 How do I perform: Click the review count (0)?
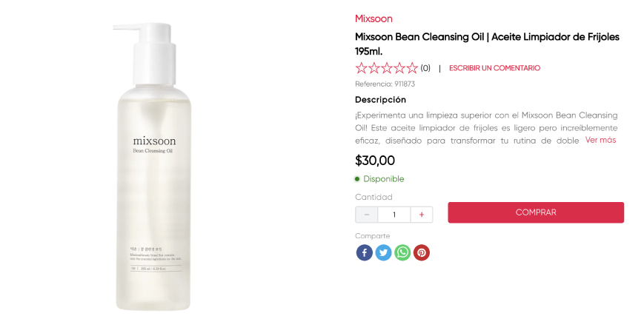(x=425, y=68)
